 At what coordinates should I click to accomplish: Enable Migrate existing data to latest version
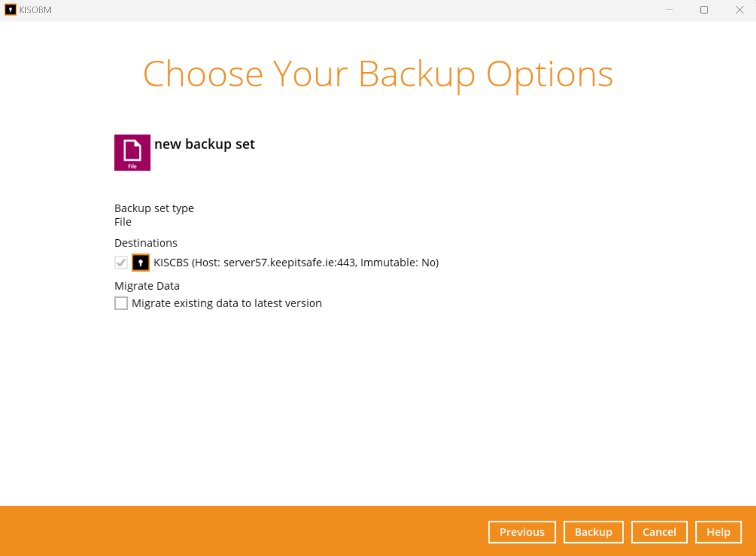121,303
